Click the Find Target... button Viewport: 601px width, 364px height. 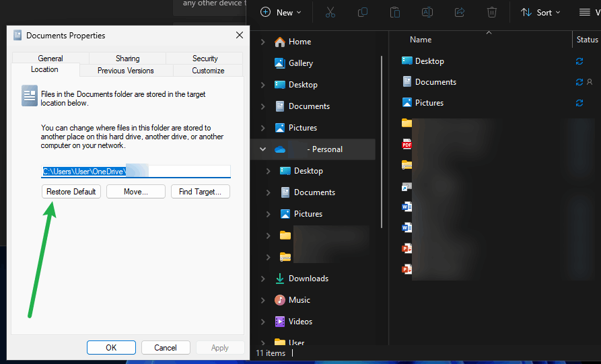tap(200, 192)
